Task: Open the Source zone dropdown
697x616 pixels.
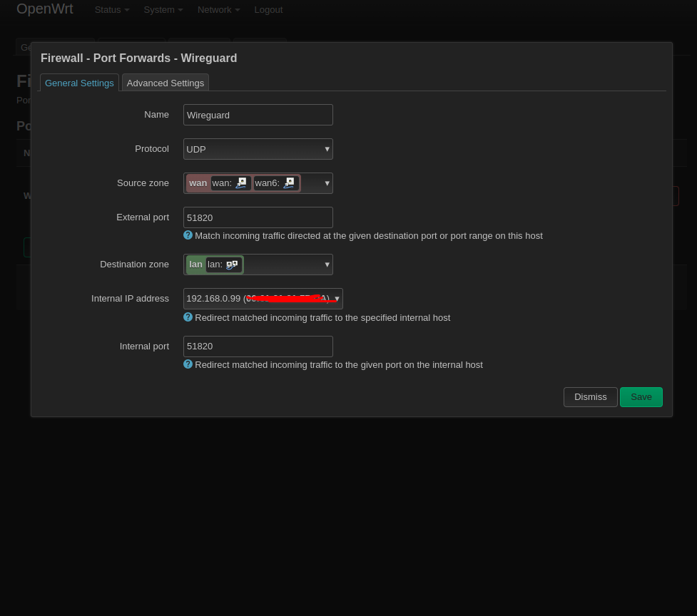Action: (258, 183)
